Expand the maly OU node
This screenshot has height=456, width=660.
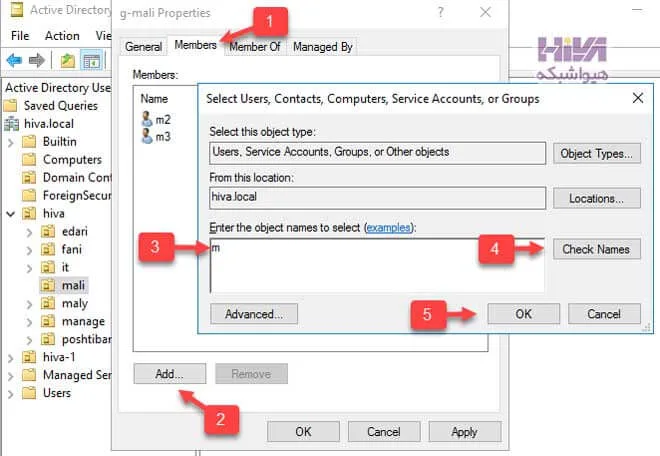(x=29, y=304)
